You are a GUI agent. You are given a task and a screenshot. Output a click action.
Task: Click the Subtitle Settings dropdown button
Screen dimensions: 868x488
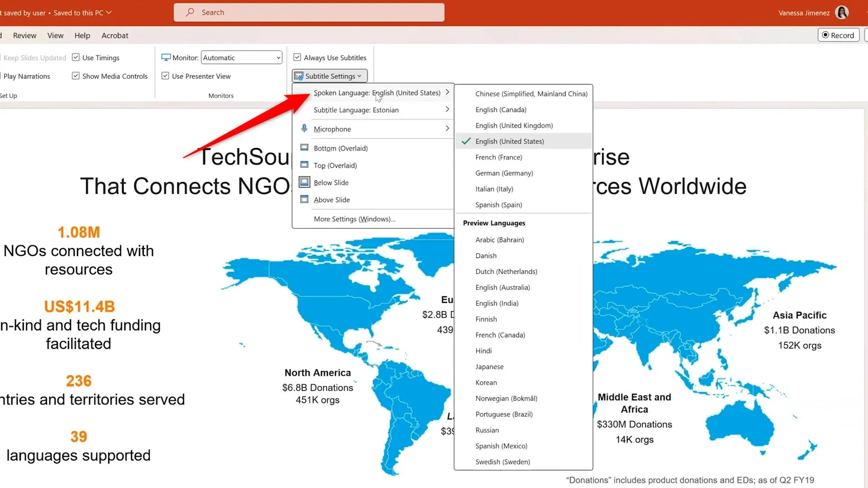[330, 75]
